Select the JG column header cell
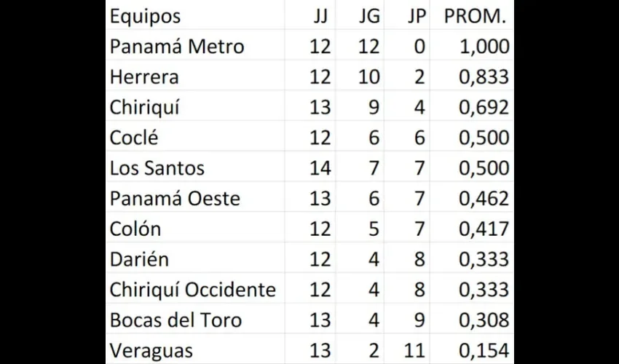 click(360, 16)
